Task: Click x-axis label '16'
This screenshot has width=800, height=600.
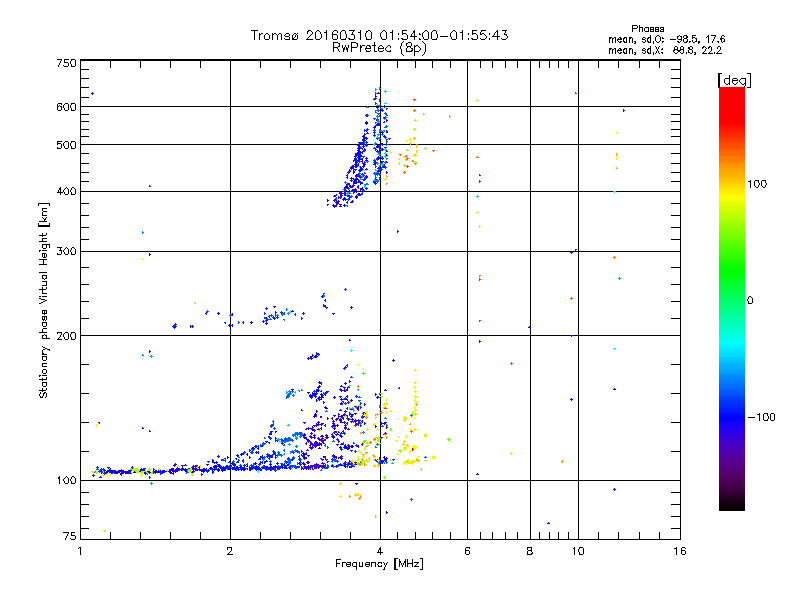Action: (x=680, y=552)
